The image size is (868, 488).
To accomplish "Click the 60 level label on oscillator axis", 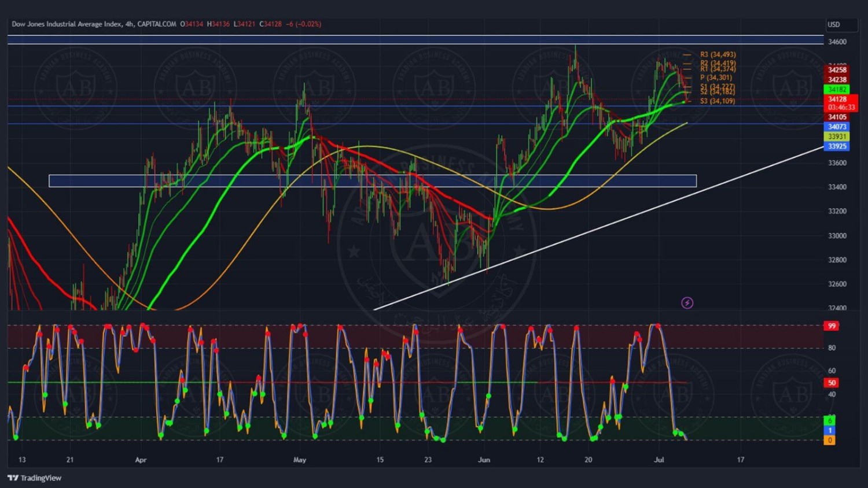I will (832, 371).
